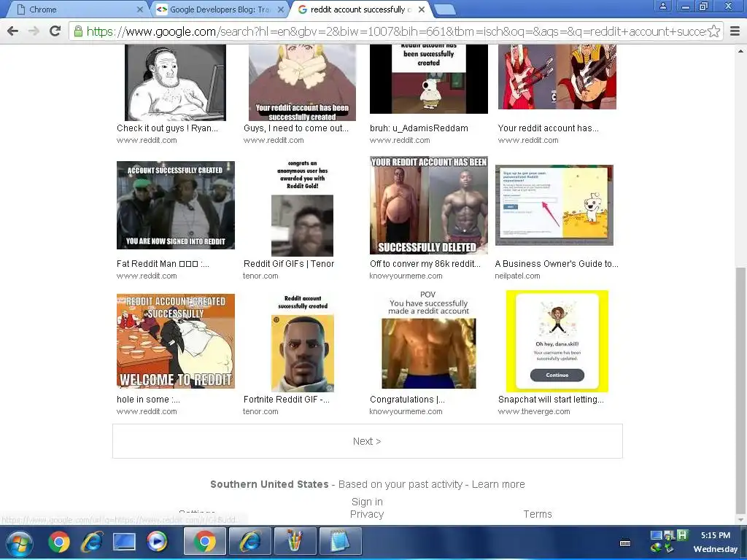This screenshot has width=747, height=560.
Task: Click the page vertical scrollbar thumb
Action: coord(740,389)
